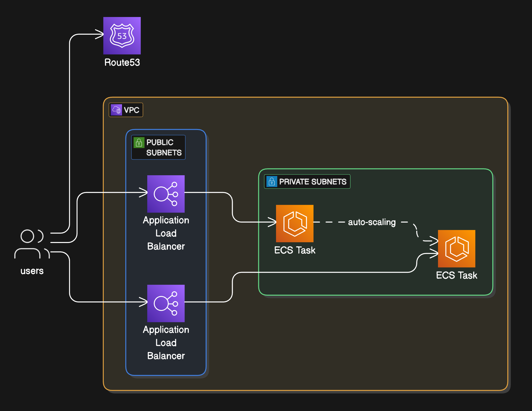Click the green lock icon in Public Subnets label

click(139, 142)
